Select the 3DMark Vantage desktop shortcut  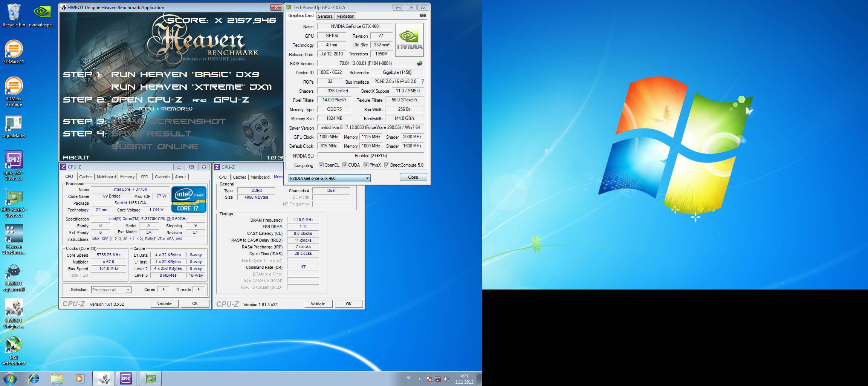point(14,92)
